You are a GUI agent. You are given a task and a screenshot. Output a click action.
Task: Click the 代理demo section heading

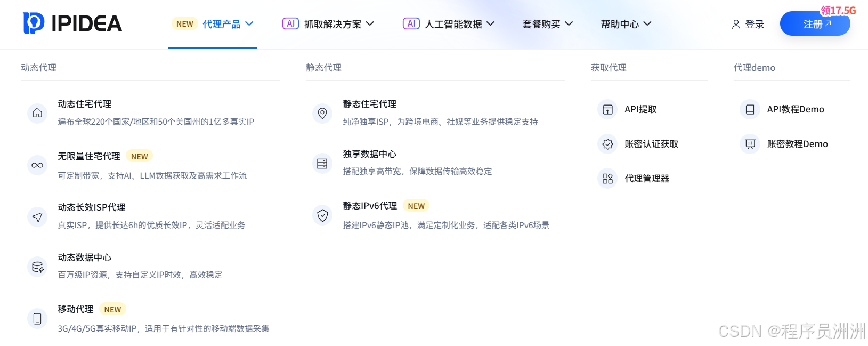tap(755, 68)
